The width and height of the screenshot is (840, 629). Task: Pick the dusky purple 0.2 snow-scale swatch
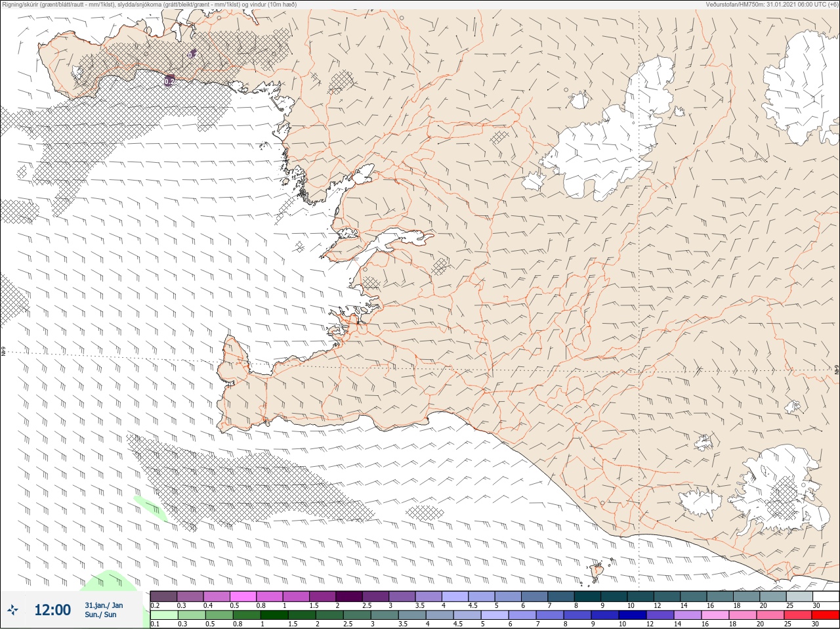pyautogui.click(x=163, y=596)
